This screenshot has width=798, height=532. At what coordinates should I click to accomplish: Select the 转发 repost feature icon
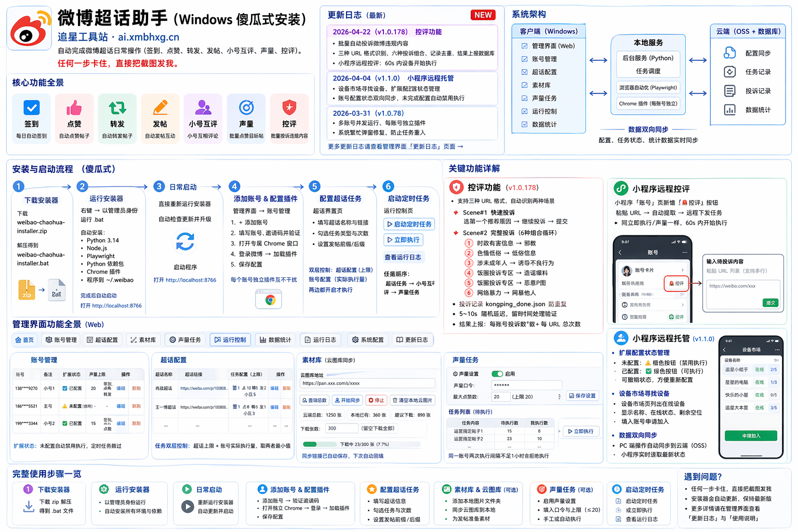coord(117,108)
